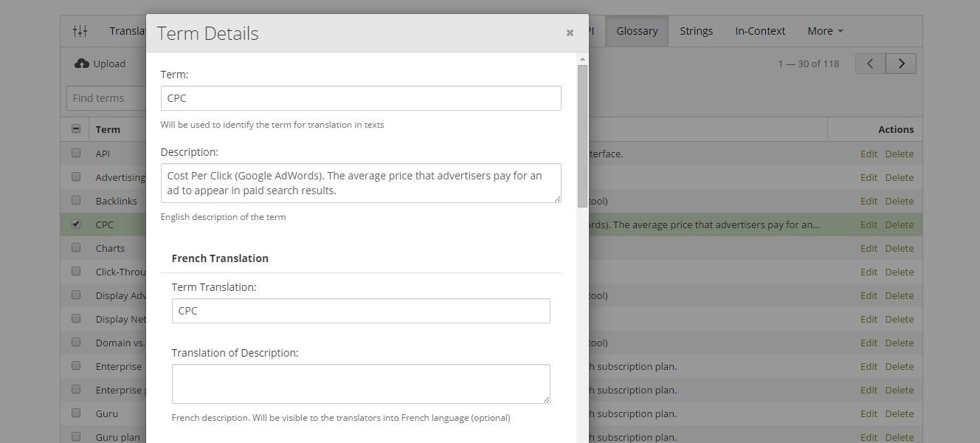Screen dimensions: 980x443
Task: Go to next page of terms
Action: [x=901, y=63]
